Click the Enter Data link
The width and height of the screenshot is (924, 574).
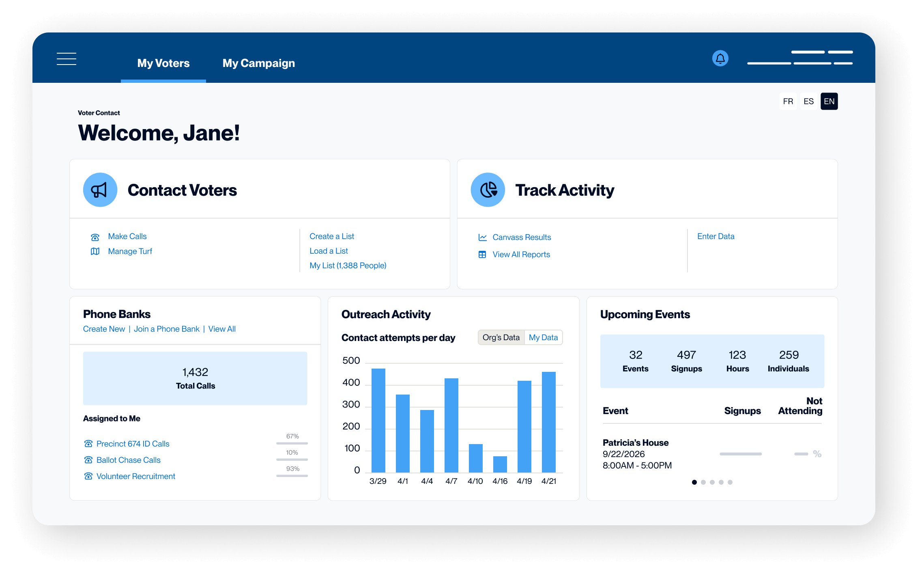pyautogui.click(x=716, y=236)
